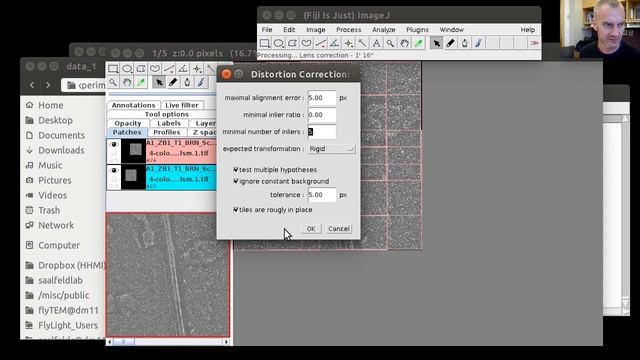The image size is (640, 360).
Task: Select the Angle tool in ImageJ toolbar
Action: (334, 43)
